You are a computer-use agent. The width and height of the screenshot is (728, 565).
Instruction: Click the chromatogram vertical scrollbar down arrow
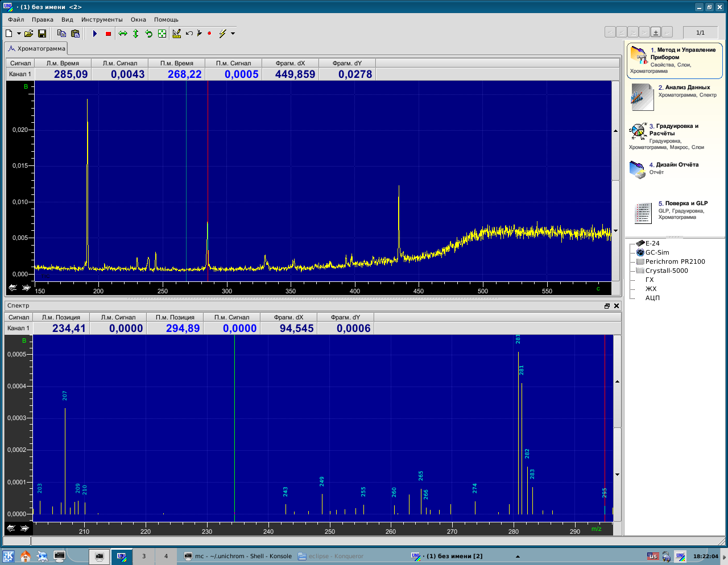pos(615,231)
